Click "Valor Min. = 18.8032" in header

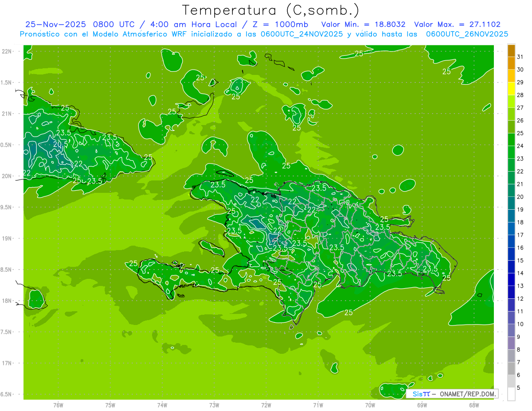coord(364,24)
